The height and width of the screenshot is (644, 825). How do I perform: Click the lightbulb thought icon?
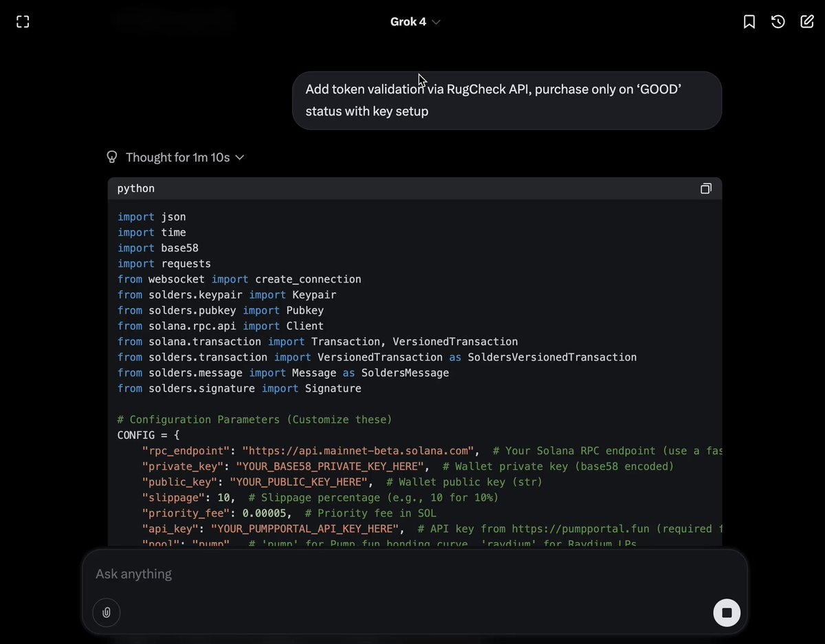coord(112,157)
